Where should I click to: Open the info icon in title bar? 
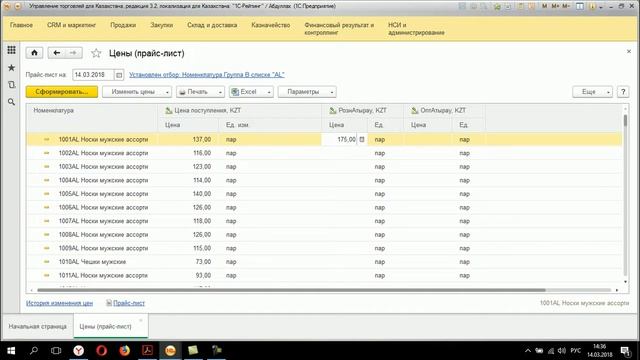[x=592, y=7]
